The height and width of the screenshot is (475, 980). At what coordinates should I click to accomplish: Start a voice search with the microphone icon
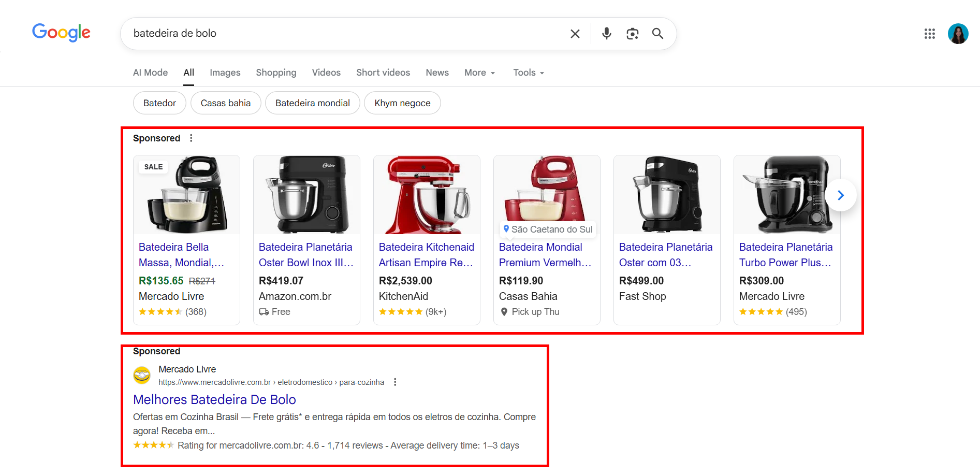[x=606, y=33]
